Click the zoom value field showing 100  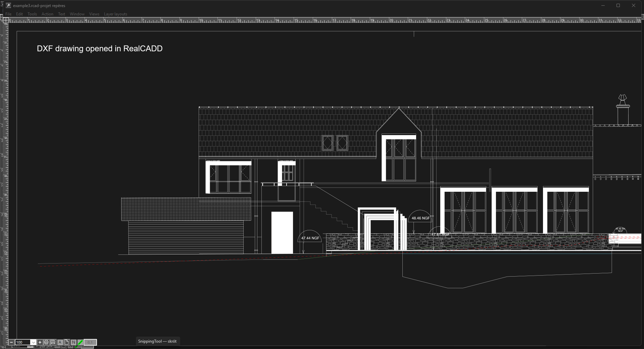(x=22, y=342)
